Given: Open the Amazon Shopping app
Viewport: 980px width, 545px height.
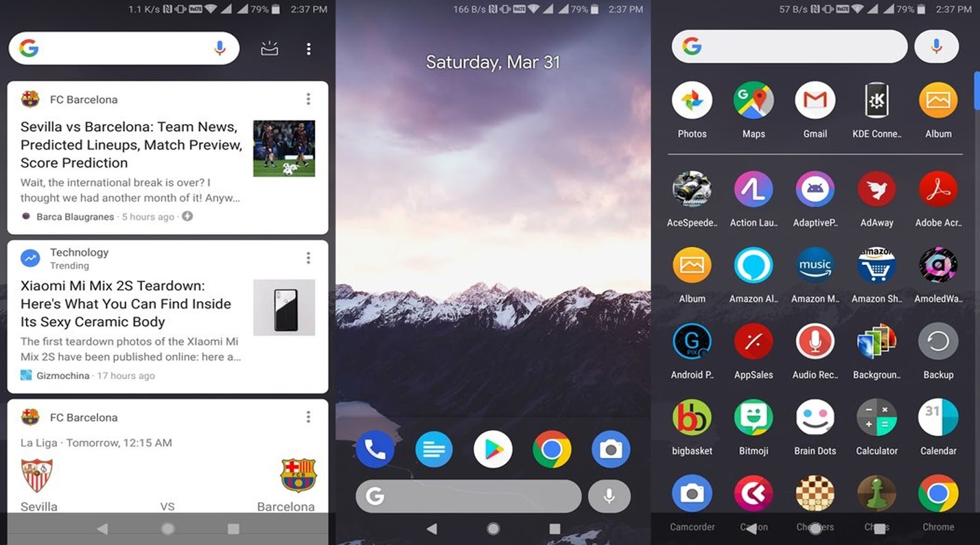Looking at the screenshot, I should pyautogui.click(x=876, y=275).
